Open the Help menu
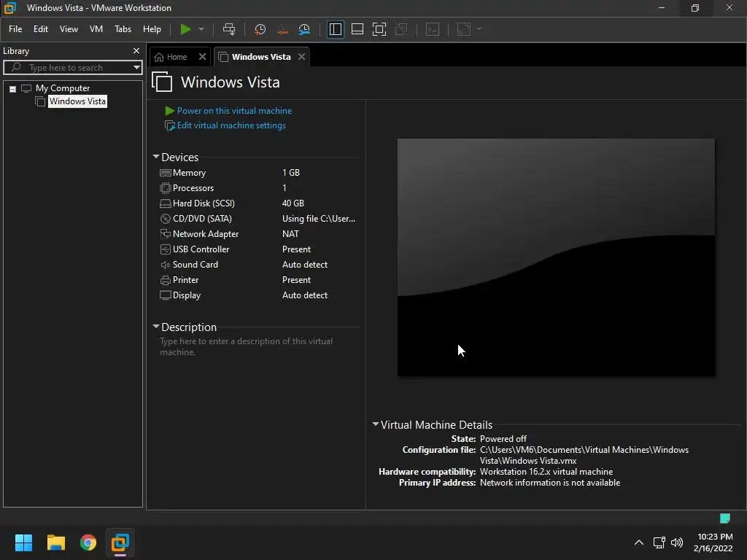 coord(152,29)
